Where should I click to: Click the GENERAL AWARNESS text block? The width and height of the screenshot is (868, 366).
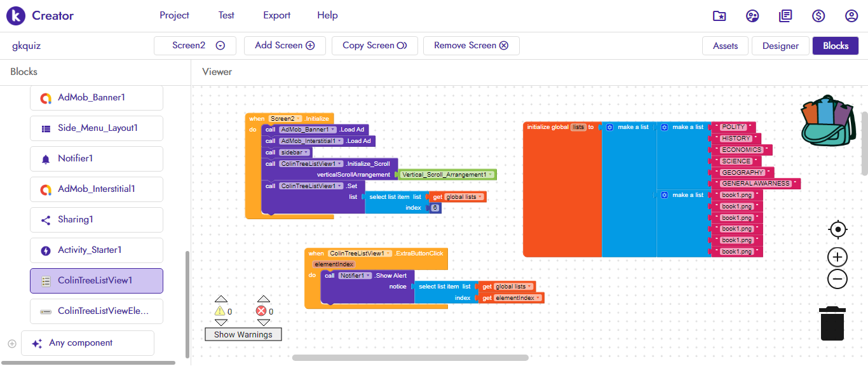coord(756,184)
